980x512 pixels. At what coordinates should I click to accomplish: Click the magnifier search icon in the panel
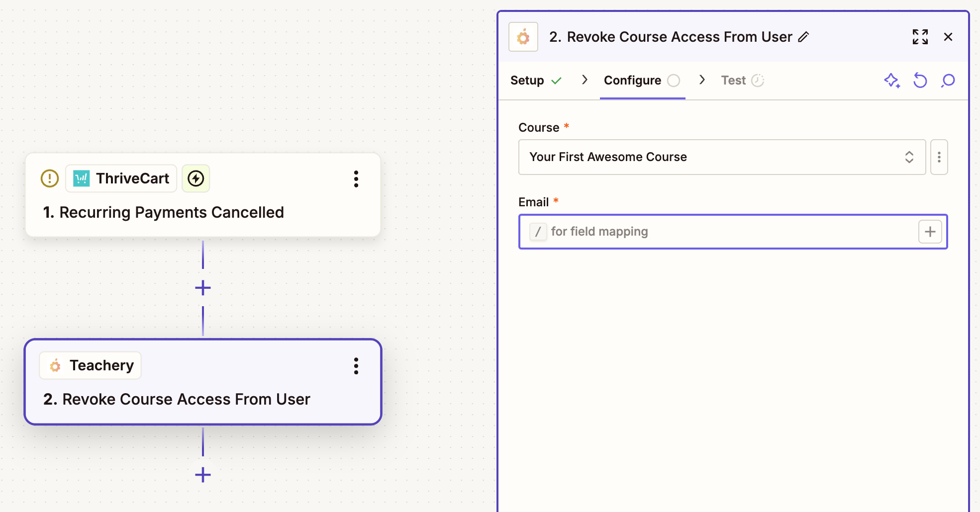(948, 81)
